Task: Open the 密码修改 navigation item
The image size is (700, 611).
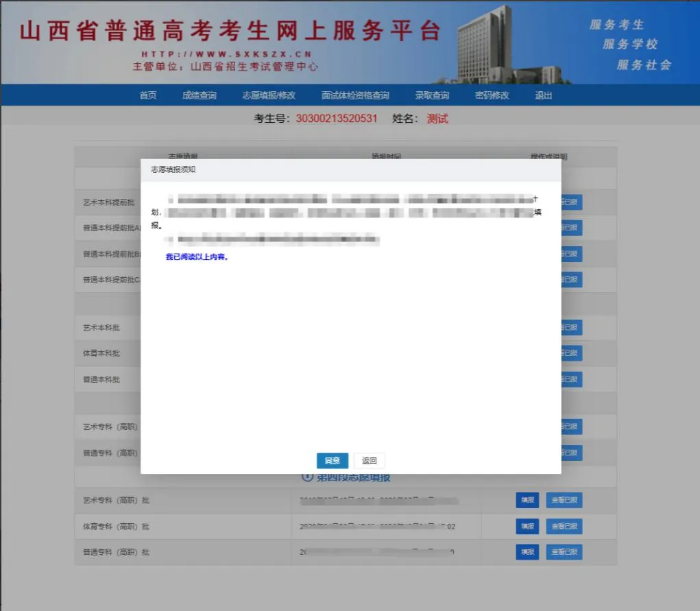Action: (492, 95)
